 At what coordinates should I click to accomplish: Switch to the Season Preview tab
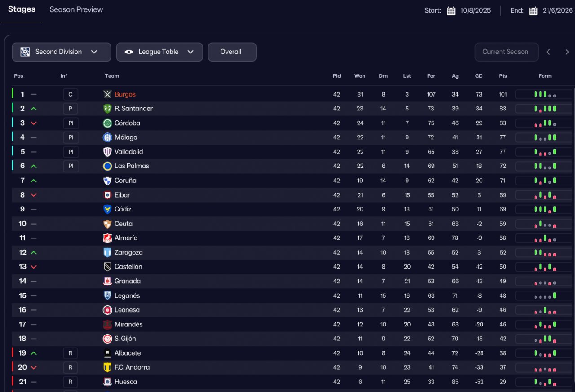coord(76,9)
